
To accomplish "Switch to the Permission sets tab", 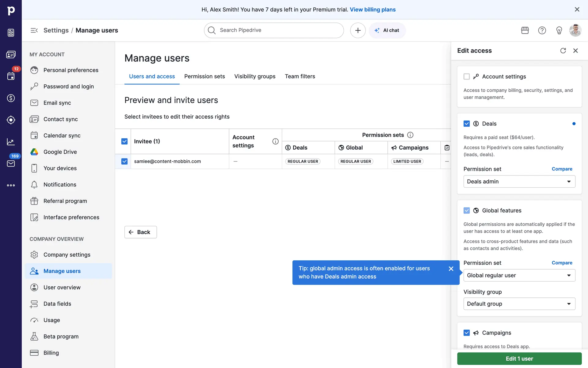I will pos(204,76).
